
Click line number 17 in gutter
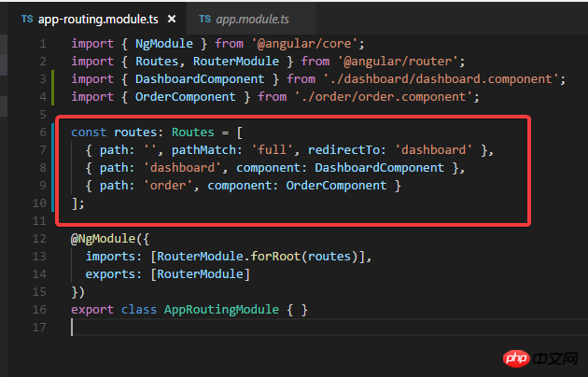pyautogui.click(x=39, y=328)
